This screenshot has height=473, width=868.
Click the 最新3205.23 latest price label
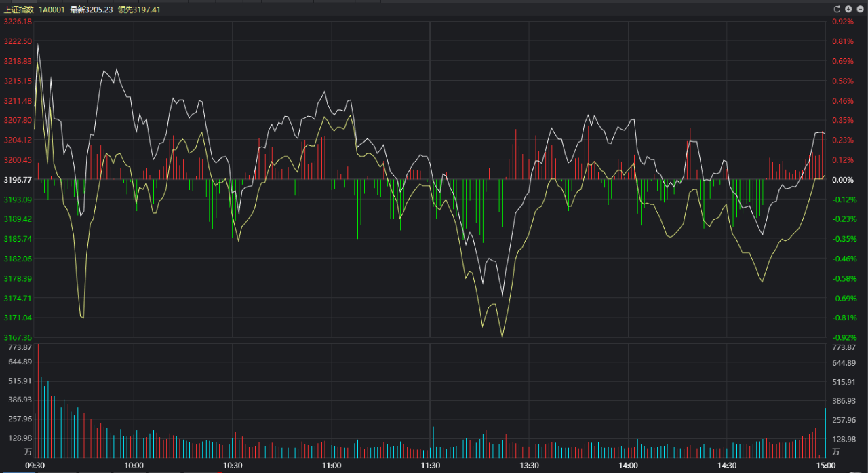click(x=92, y=10)
